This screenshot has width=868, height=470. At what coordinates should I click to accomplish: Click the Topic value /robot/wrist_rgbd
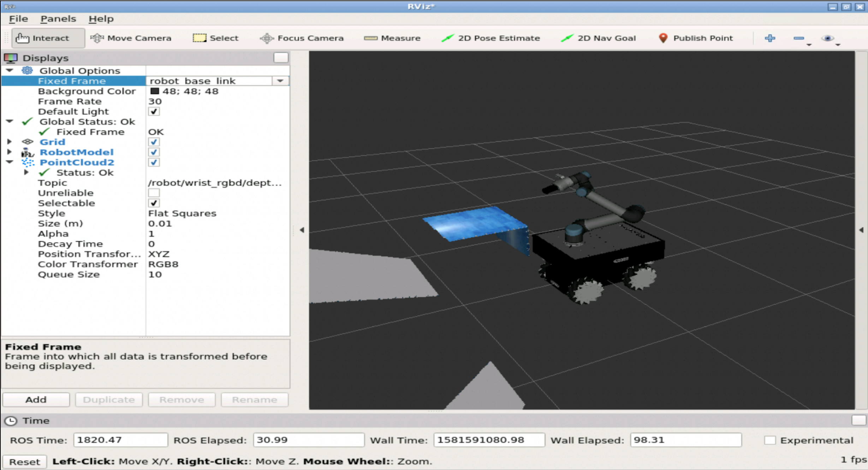pyautogui.click(x=215, y=183)
